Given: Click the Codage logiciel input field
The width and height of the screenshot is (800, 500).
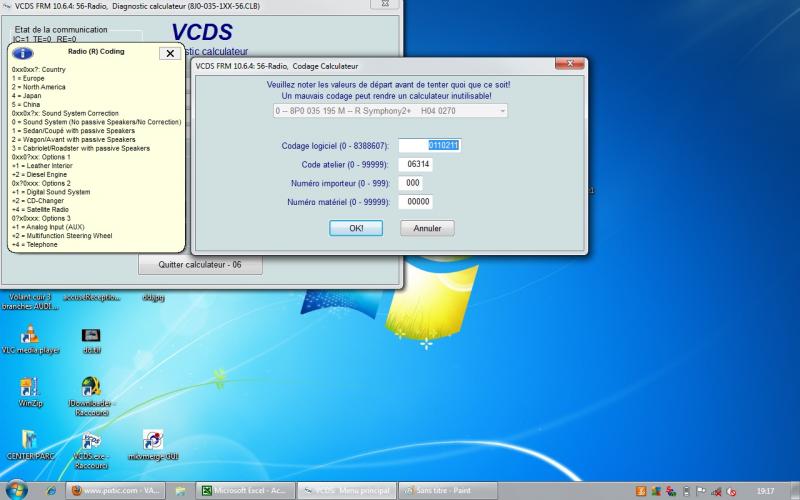Looking at the screenshot, I should tap(430, 145).
